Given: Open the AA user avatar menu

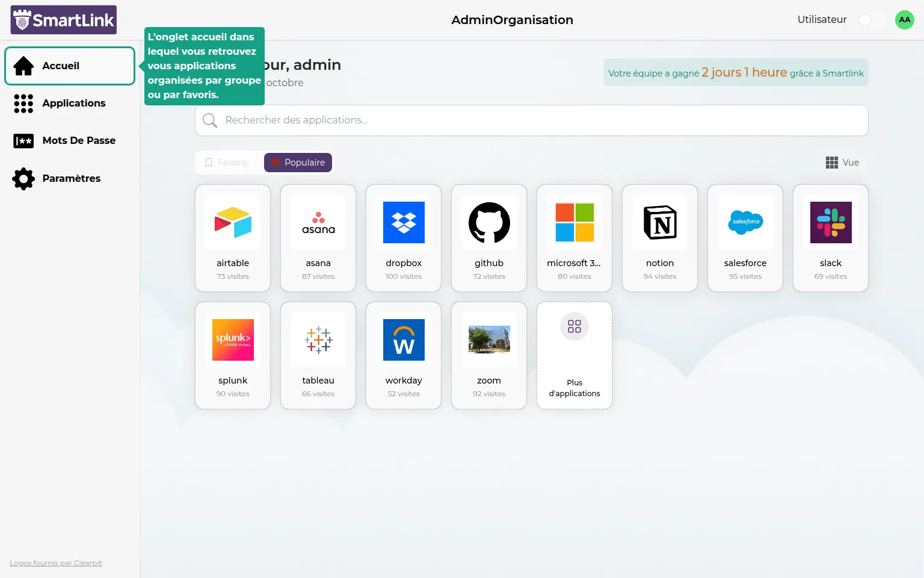Looking at the screenshot, I should 904,20.
